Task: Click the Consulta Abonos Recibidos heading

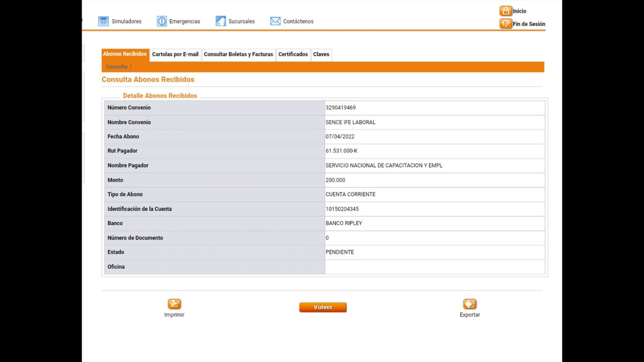Action: click(148, 79)
